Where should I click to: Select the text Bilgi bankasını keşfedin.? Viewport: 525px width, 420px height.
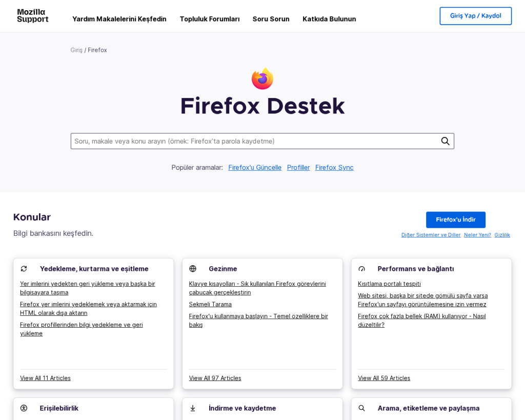[53, 233]
